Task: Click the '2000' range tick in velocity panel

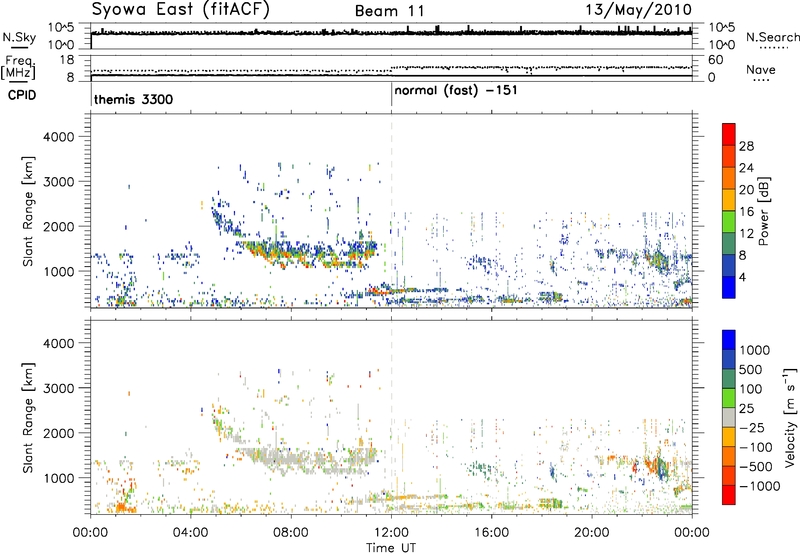Action: pyautogui.click(x=59, y=433)
